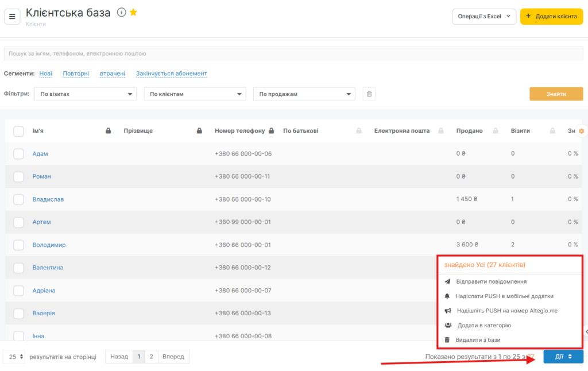Click lock icon in Прізвище column

coord(199,131)
